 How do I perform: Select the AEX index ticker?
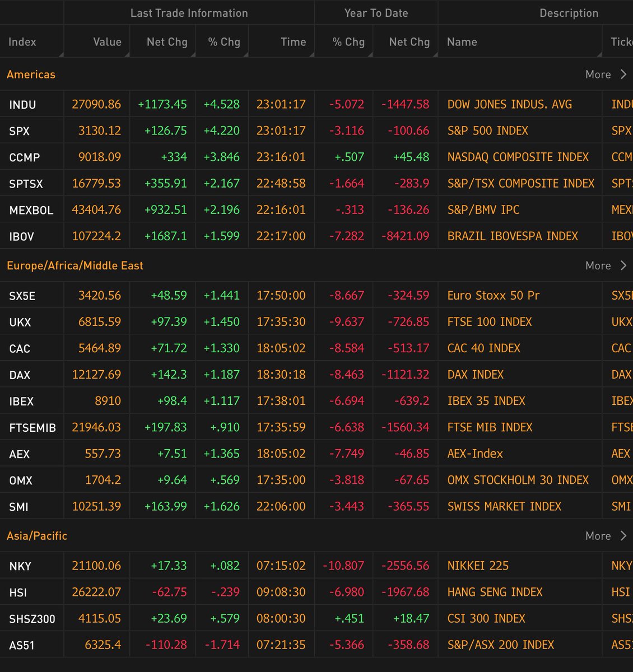[x=20, y=454]
